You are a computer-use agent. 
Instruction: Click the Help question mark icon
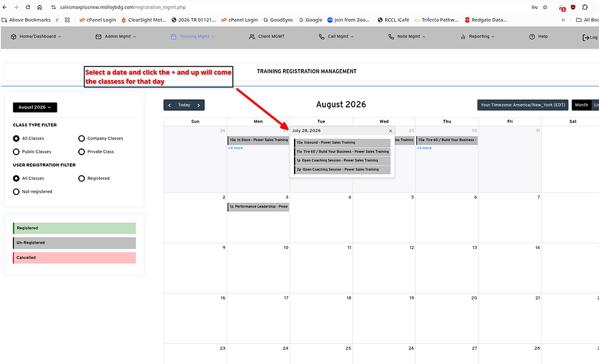(x=532, y=37)
